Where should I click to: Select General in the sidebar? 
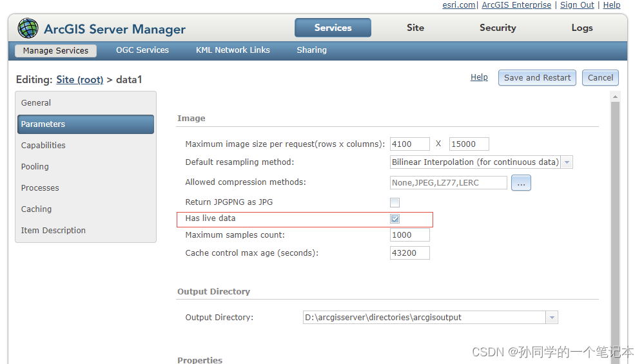86,102
